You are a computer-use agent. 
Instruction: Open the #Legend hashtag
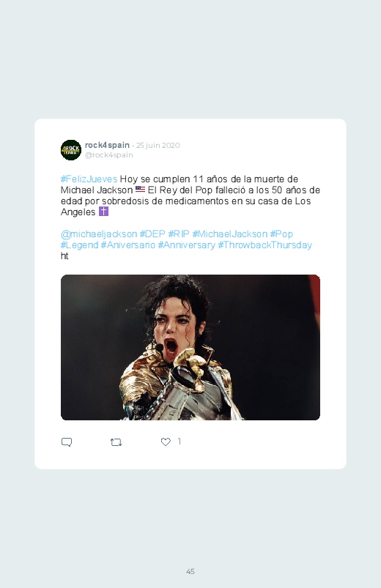click(80, 245)
